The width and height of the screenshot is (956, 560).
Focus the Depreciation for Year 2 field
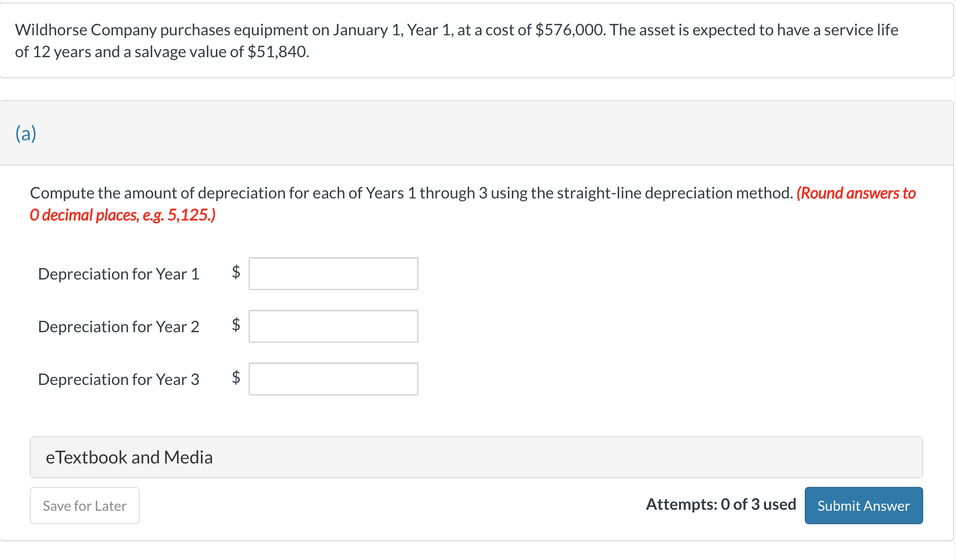coord(333,326)
